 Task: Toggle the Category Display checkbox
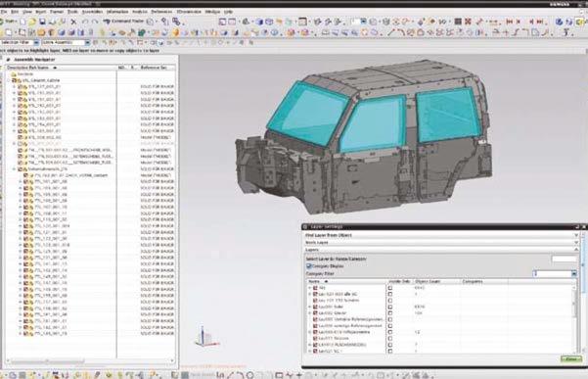[x=309, y=265]
